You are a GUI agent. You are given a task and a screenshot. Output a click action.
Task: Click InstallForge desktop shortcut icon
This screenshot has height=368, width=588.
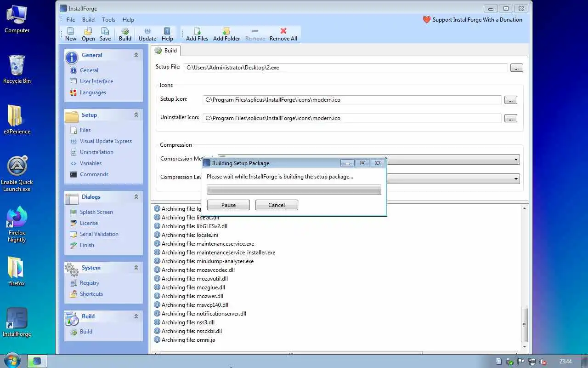(x=17, y=322)
